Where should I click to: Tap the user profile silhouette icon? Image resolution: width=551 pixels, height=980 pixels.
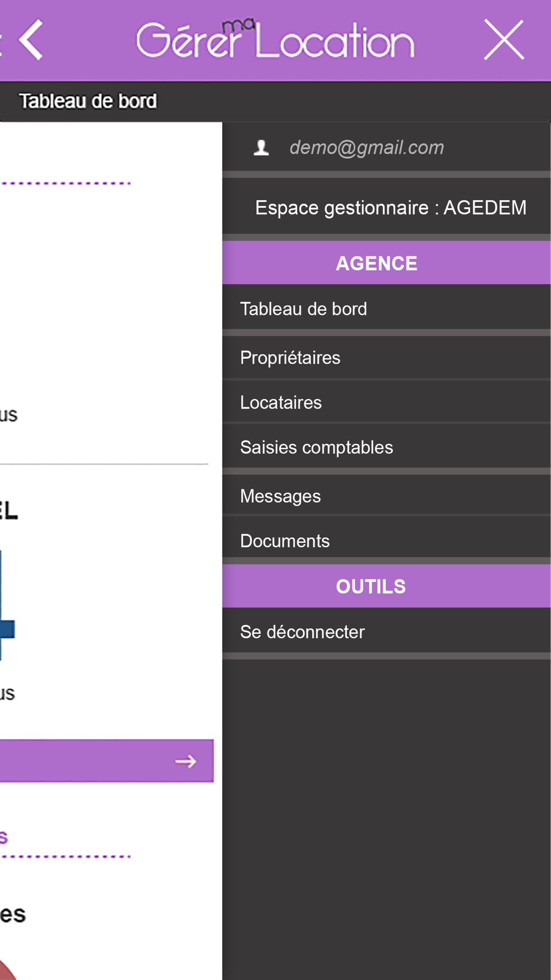click(x=261, y=148)
